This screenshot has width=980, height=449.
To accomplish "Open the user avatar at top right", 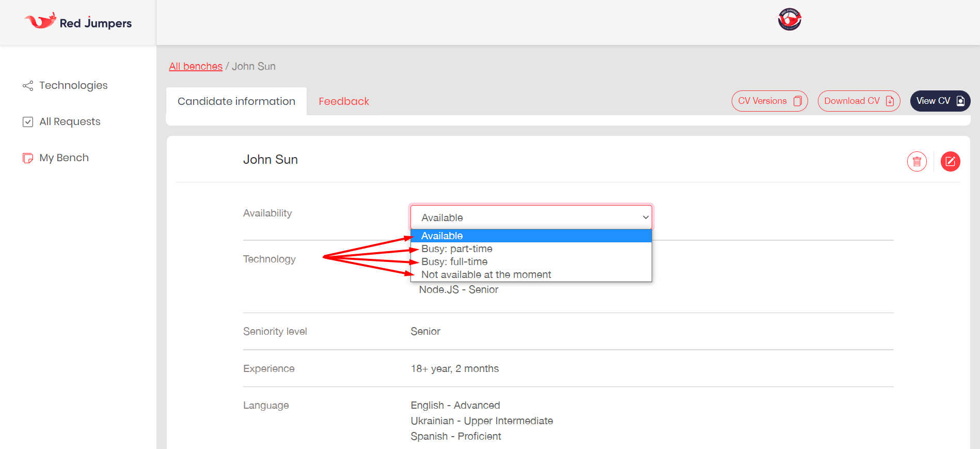I will (x=789, y=20).
